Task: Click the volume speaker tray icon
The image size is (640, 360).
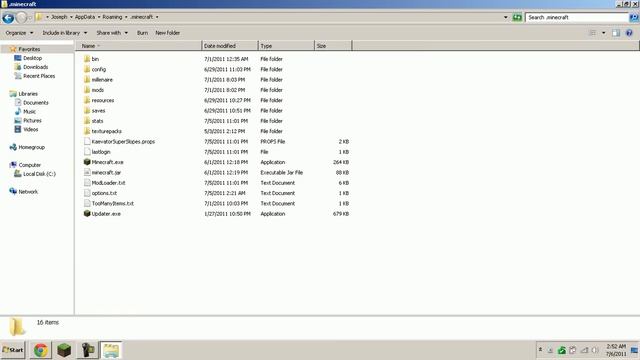Action: [x=595, y=350]
